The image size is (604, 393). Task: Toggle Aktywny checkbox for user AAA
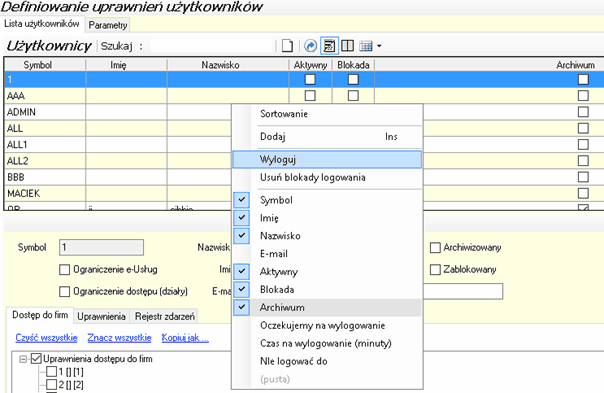[310, 96]
